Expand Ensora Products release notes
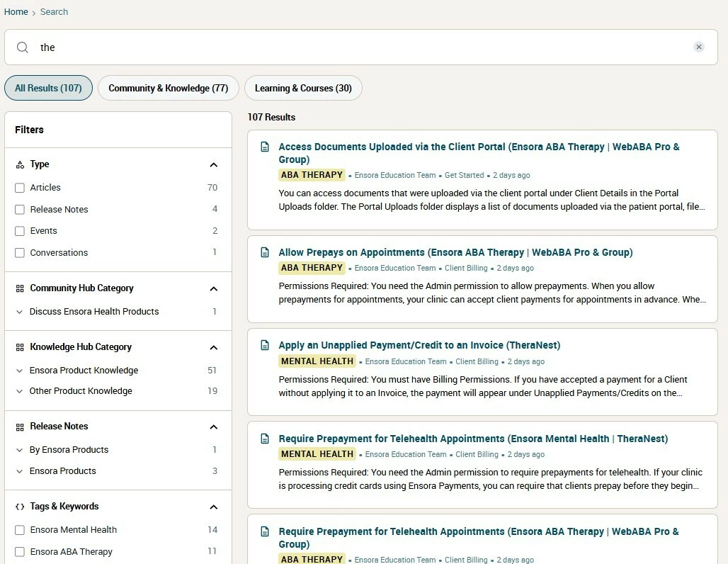This screenshot has width=728, height=564. pyautogui.click(x=19, y=472)
